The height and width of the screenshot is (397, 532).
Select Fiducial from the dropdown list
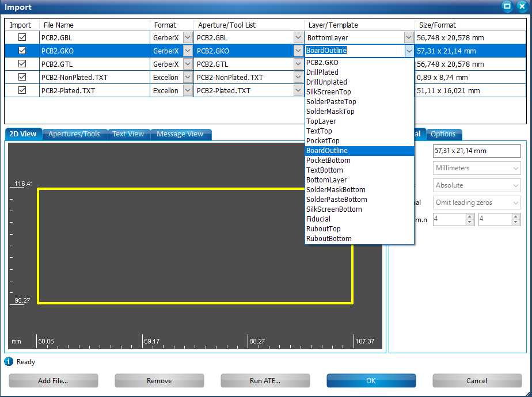coord(318,219)
